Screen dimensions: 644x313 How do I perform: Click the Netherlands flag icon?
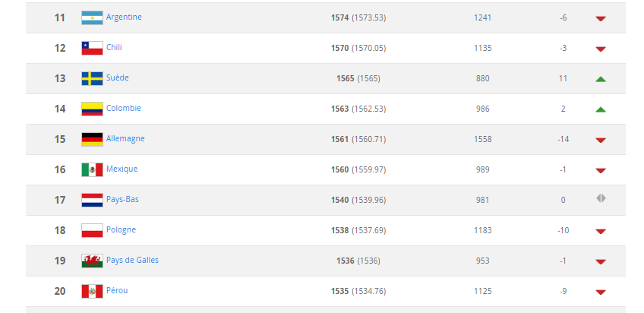(x=92, y=200)
